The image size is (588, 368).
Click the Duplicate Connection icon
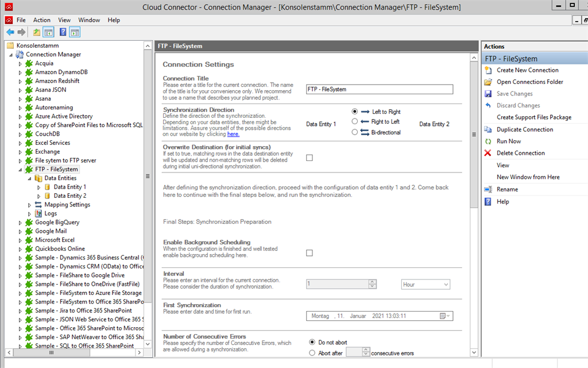[x=488, y=129]
